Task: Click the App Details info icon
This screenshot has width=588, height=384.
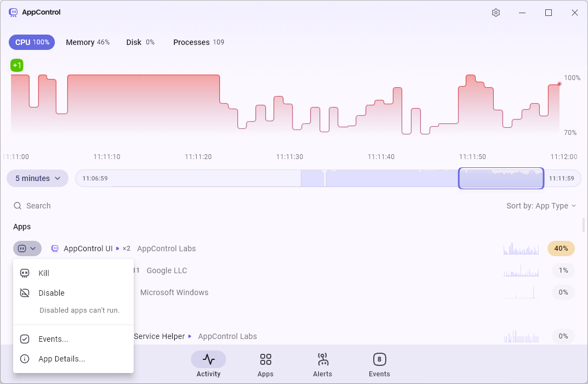Action: pos(25,359)
